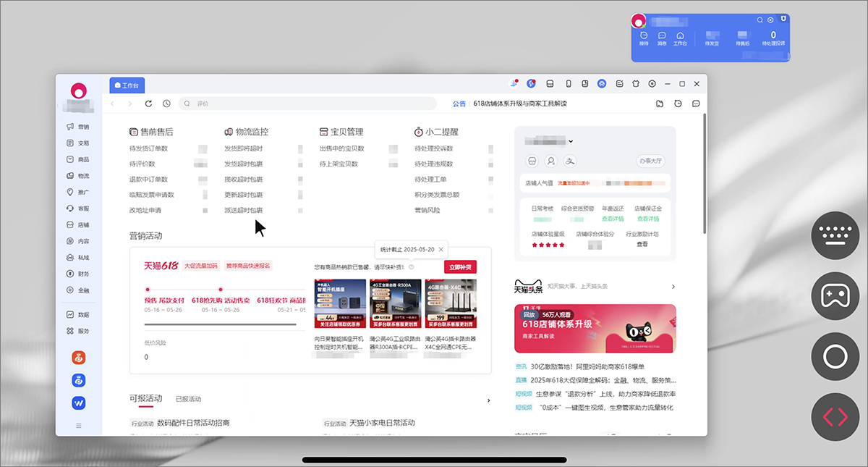Open 消息 in the blue floating widget
This screenshot has height=467, width=868.
662,38
